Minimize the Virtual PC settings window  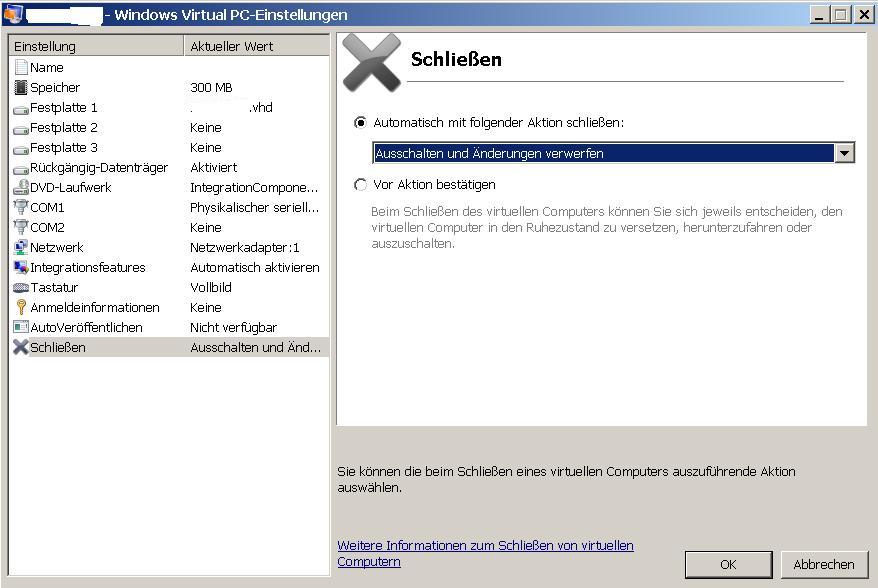pos(819,15)
